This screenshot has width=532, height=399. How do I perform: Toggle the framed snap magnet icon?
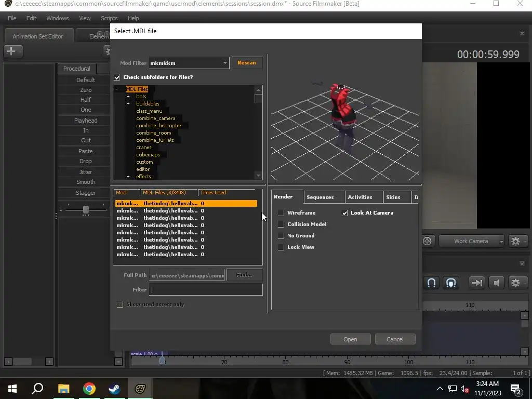coord(450,283)
